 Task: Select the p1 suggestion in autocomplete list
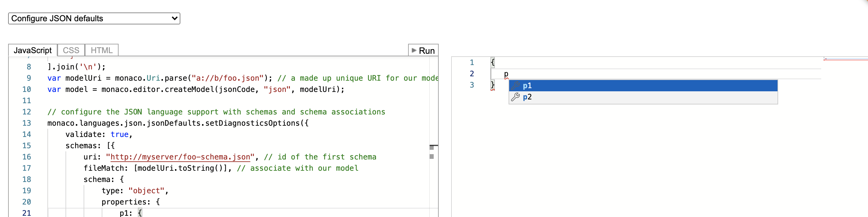(643, 86)
